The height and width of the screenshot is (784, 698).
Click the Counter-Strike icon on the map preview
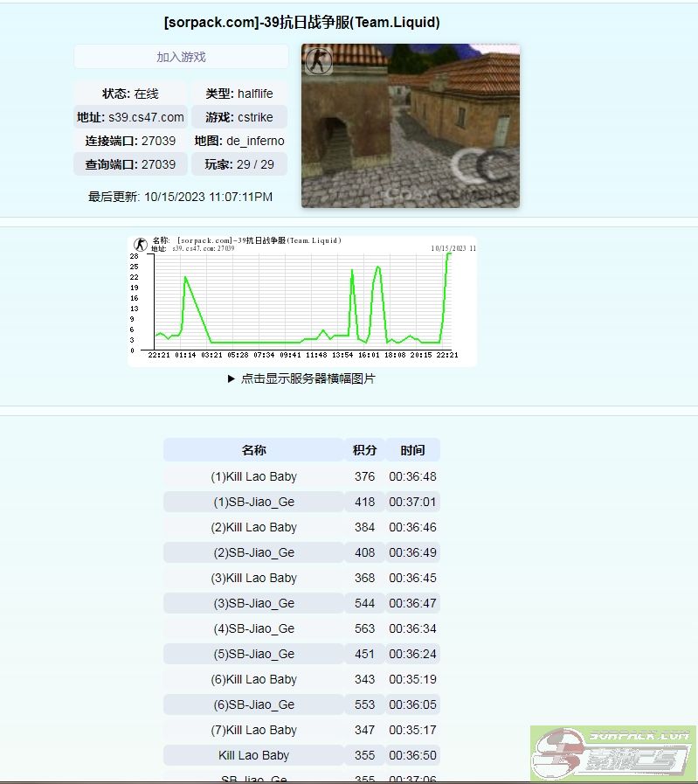pos(318,62)
